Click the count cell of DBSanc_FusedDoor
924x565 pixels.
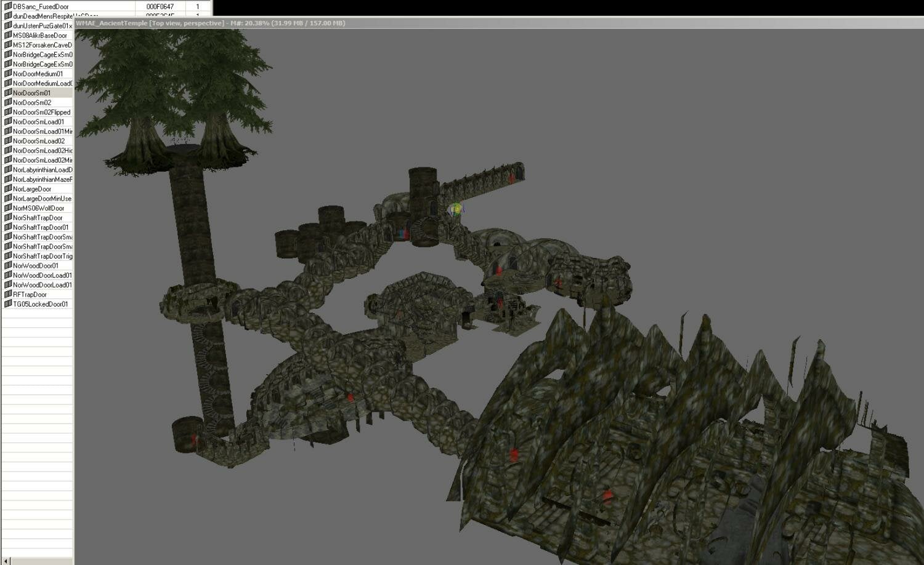(x=198, y=7)
